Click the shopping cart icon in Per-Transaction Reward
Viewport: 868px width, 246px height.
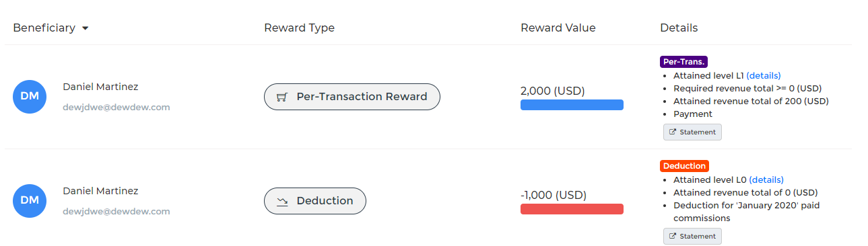coord(282,97)
